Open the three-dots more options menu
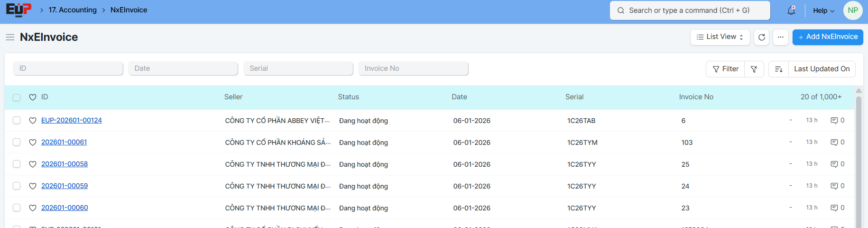Image resolution: width=868 pixels, height=228 pixels. click(781, 37)
